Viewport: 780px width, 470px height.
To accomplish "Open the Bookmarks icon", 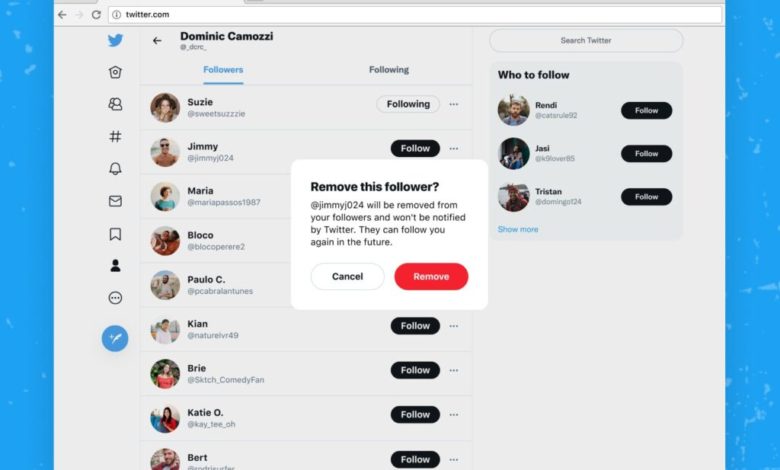I will (x=115, y=234).
